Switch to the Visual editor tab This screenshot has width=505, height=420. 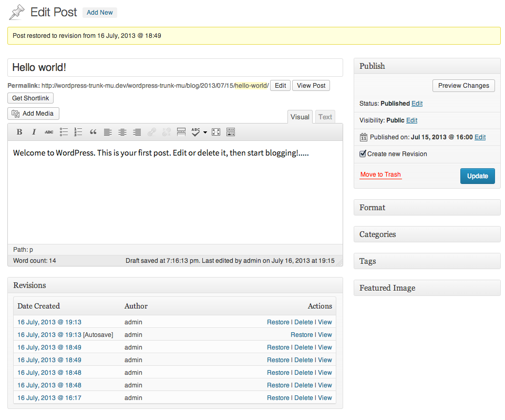pos(300,117)
